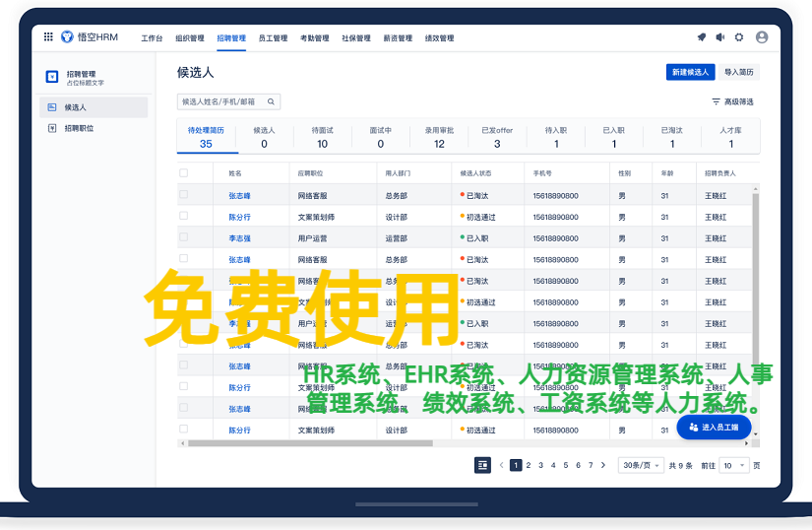The width and height of the screenshot is (812, 530).
Task: Click the search magnifier icon
Action: pyautogui.click(x=272, y=101)
